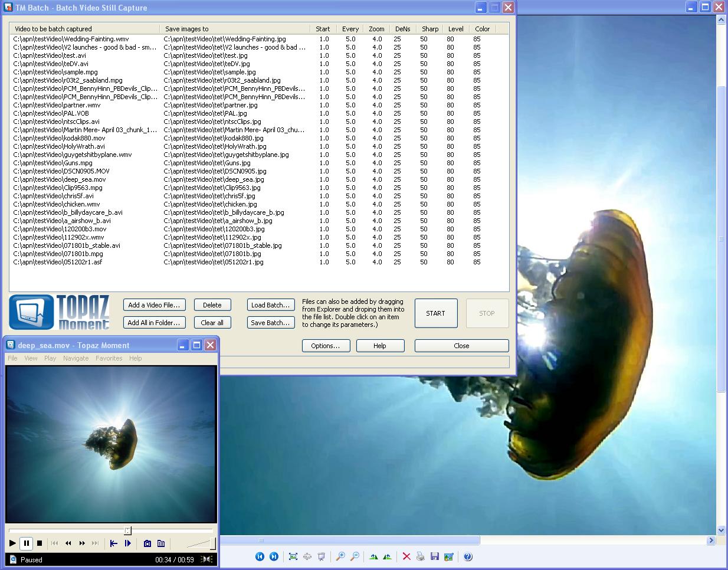Open the Play menu in Topaz Moment

[x=50, y=358]
